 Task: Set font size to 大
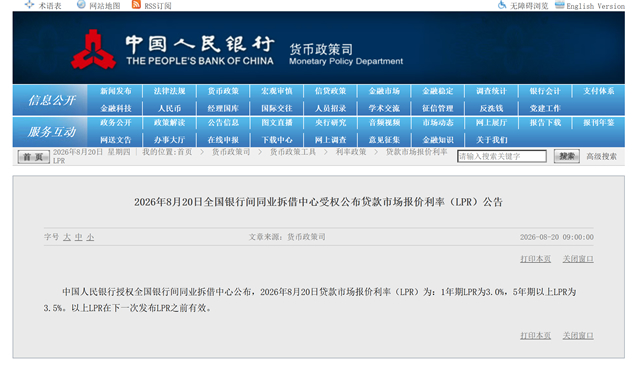click(x=67, y=237)
